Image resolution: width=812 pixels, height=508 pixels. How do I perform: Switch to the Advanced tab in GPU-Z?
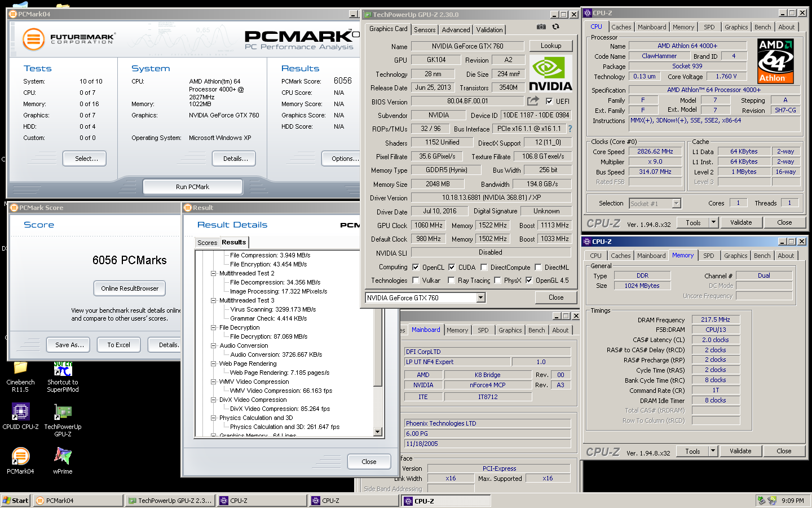click(x=456, y=30)
